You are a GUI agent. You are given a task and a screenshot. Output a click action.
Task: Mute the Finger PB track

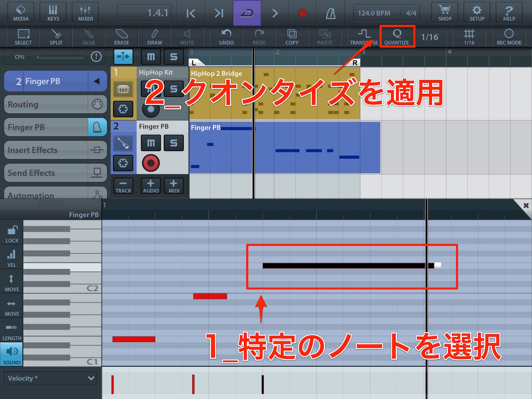(x=151, y=143)
